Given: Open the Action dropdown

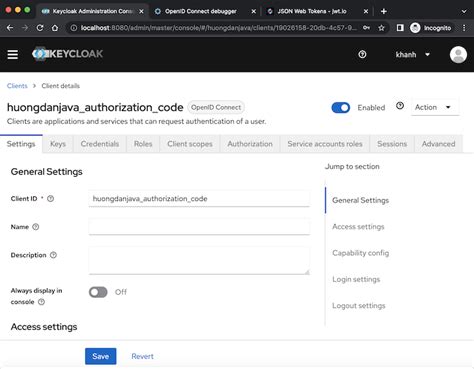Looking at the screenshot, I should tap(435, 107).
